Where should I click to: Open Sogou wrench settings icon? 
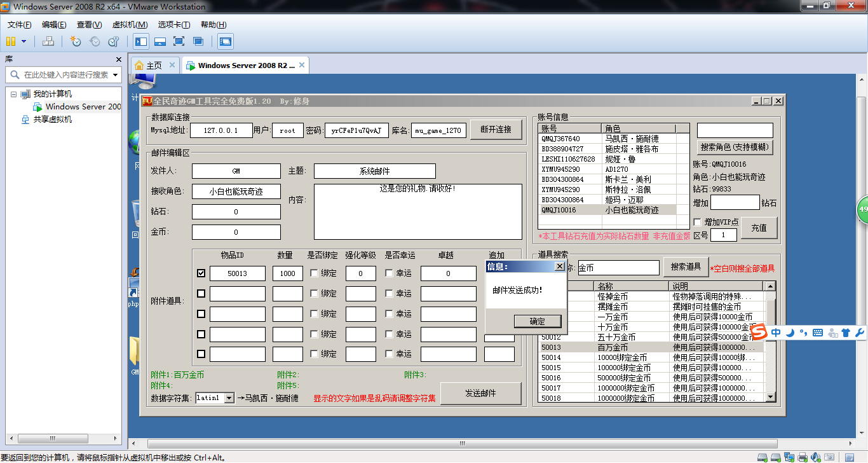pyautogui.click(x=860, y=333)
